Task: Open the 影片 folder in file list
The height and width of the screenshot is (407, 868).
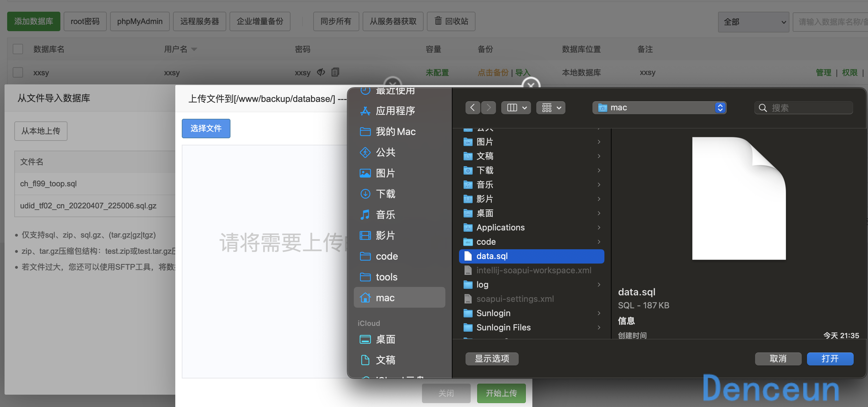Action: (531, 199)
